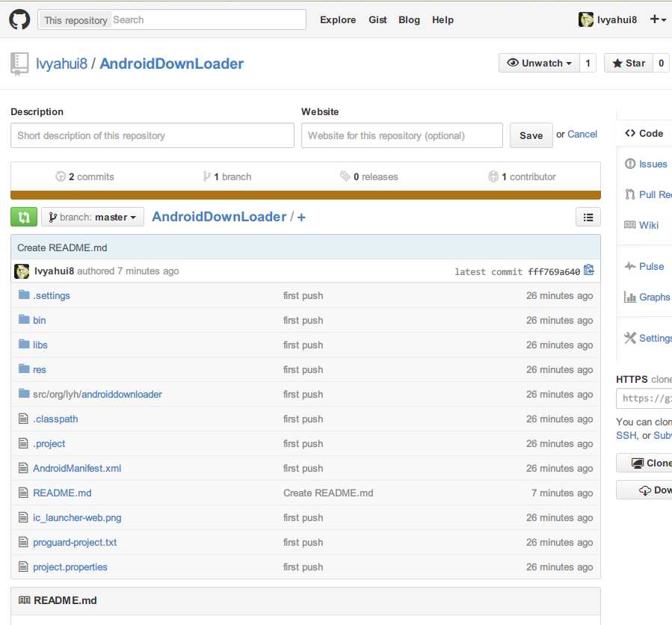The width and height of the screenshot is (672, 625).
Task: Open the AndroidDownLoader repository title link
Action: coord(171,64)
